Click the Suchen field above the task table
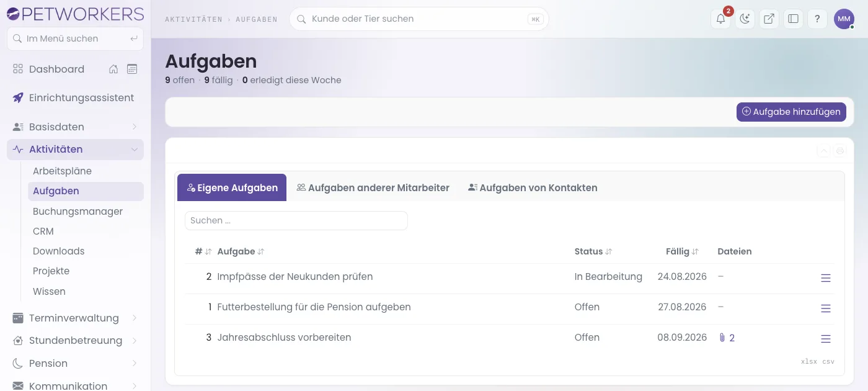This screenshot has width=868, height=391. [296, 220]
